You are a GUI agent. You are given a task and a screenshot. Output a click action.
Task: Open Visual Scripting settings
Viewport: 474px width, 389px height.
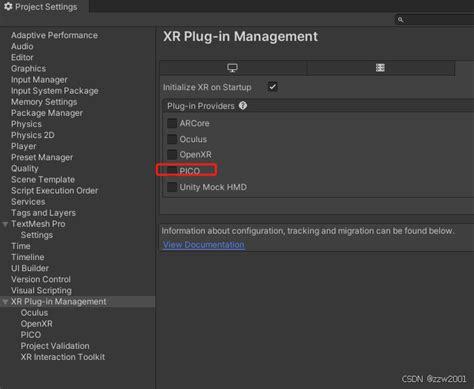click(x=41, y=290)
